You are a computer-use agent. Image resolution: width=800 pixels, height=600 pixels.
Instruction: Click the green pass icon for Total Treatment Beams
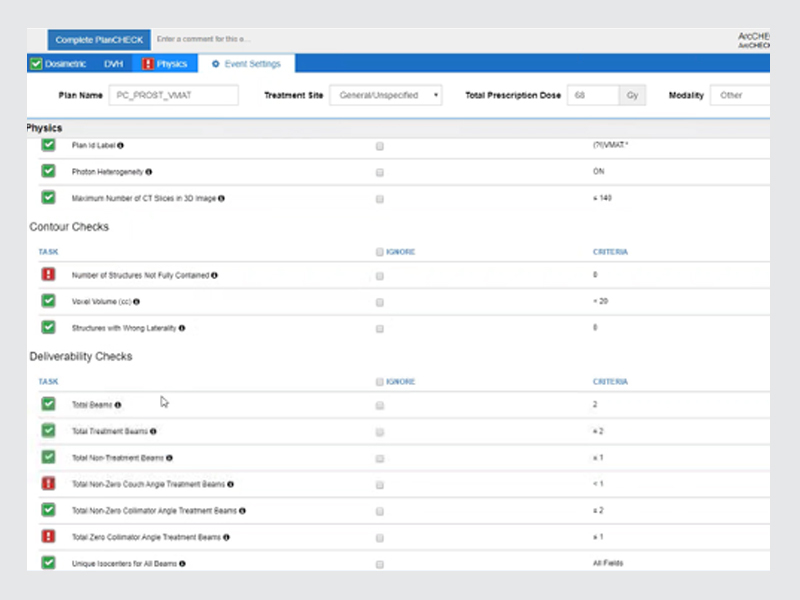pos(48,431)
